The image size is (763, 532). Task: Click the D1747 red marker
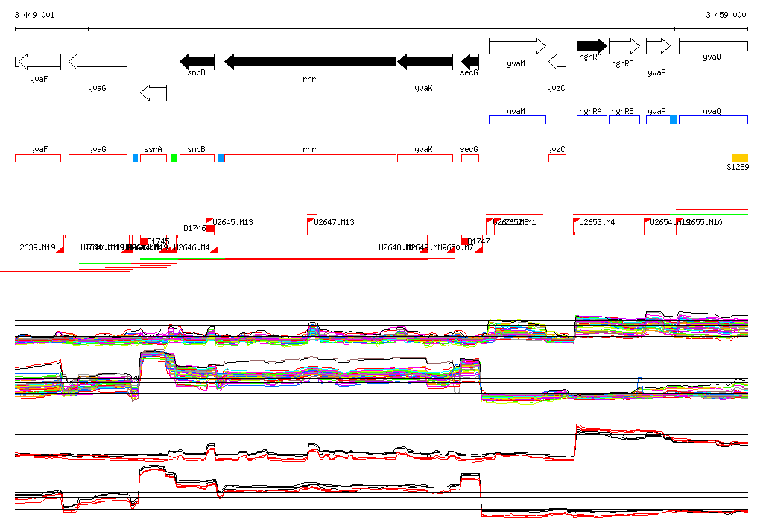pyautogui.click(x=465, y=241)
